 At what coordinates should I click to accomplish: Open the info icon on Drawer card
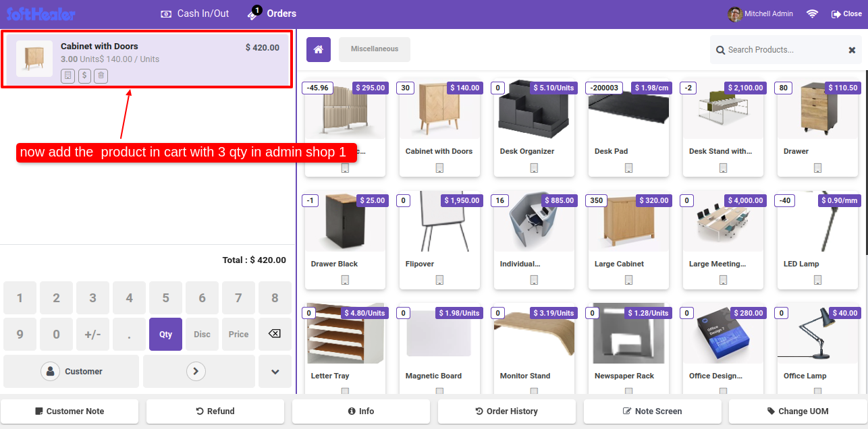pyautogui.click(x=817, y=167)
